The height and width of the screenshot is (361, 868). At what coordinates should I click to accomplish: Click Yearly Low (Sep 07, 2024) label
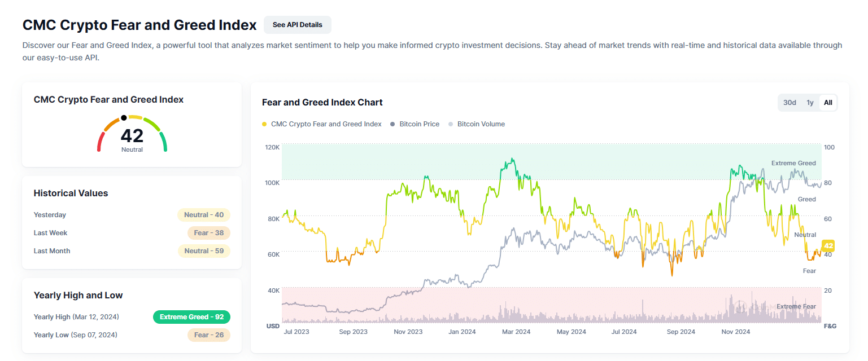pyautogui.click(x=76, y=335)
